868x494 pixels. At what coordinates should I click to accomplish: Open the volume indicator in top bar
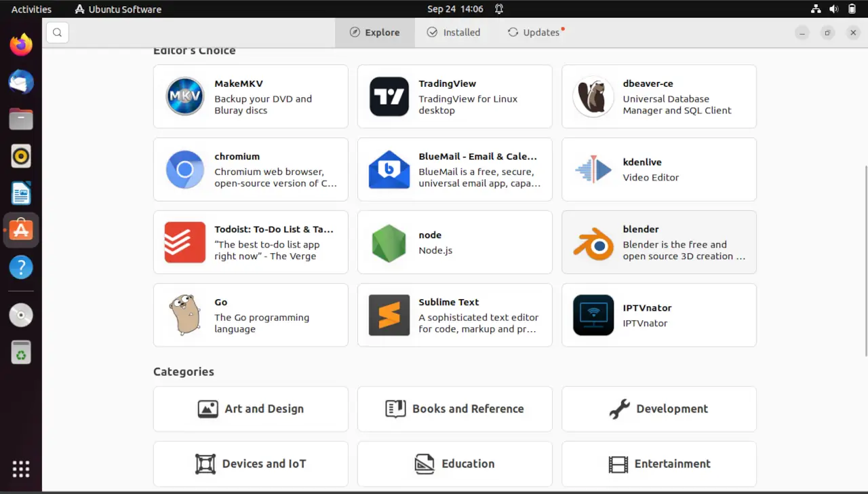click(833, 9)
